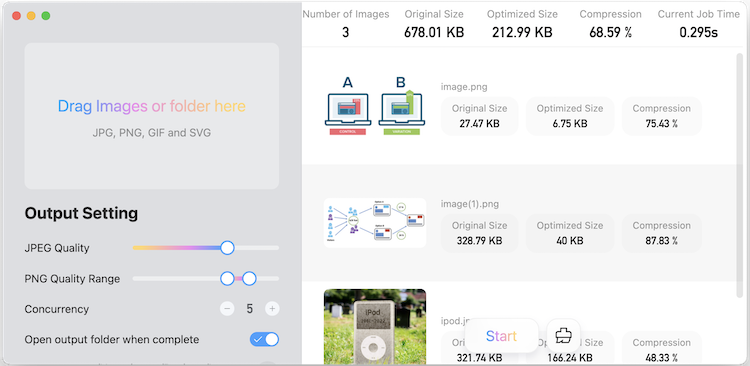The height and width of the screenshot is (366, 750).
Task: Click the Number of Images count 3
Action: [345, 33]
